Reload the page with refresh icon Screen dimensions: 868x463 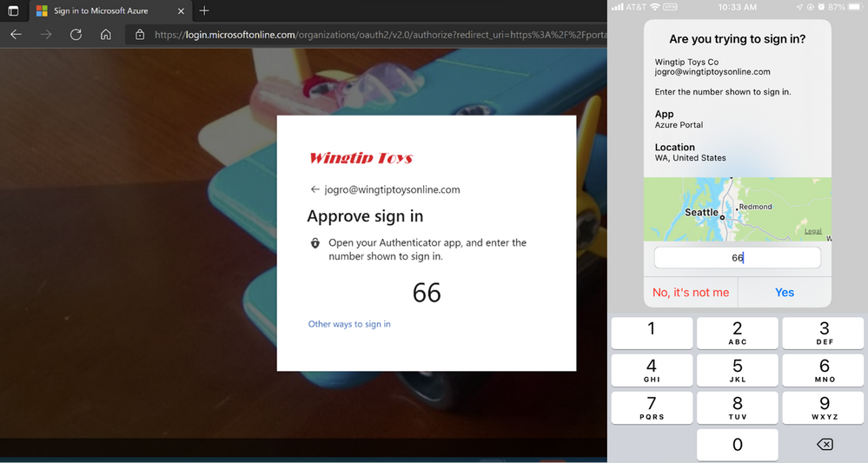(76, 34)
